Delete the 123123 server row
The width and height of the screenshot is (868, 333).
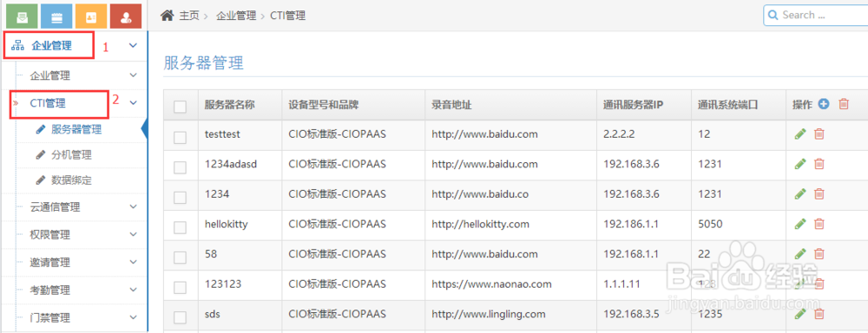[x=819, y=284]
